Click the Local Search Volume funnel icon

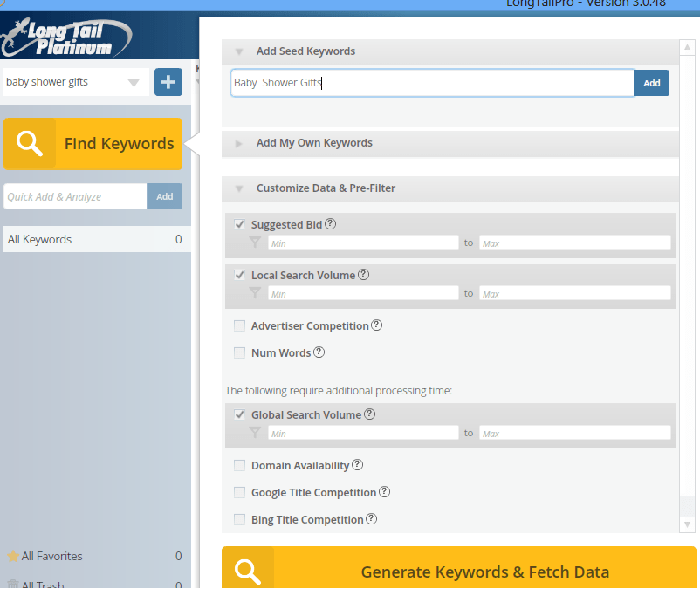[x=255, y=293]
